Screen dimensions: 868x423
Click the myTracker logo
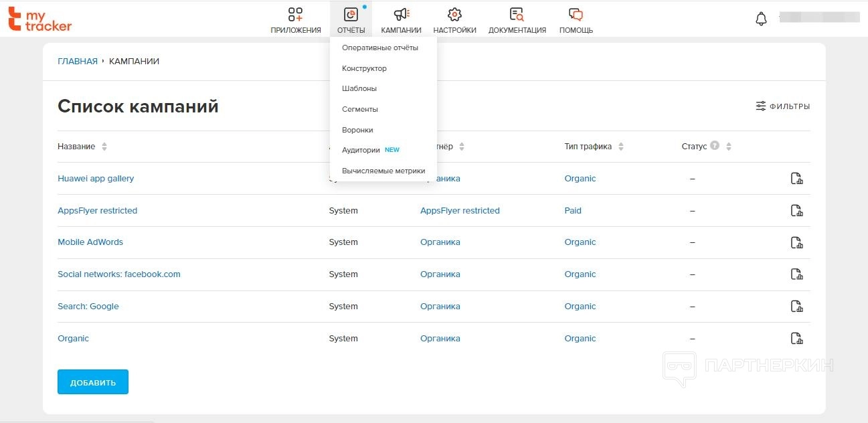point(39,19)
